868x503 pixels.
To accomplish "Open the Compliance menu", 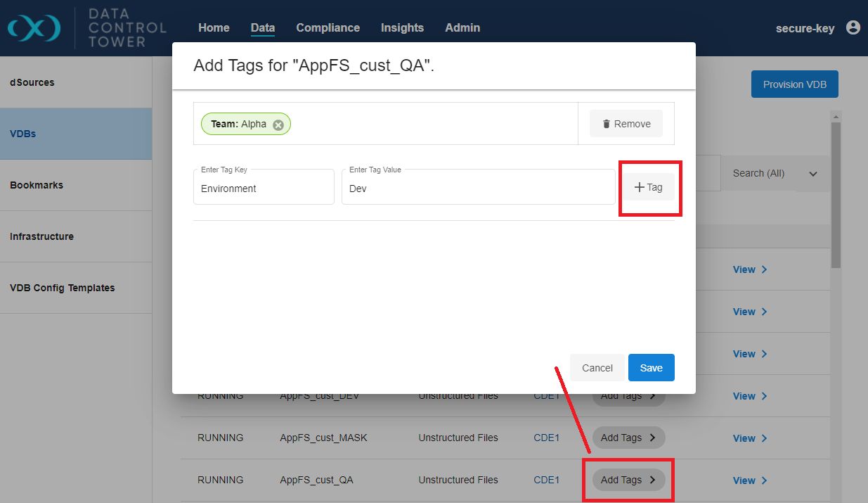I will (x=328, y=28).
